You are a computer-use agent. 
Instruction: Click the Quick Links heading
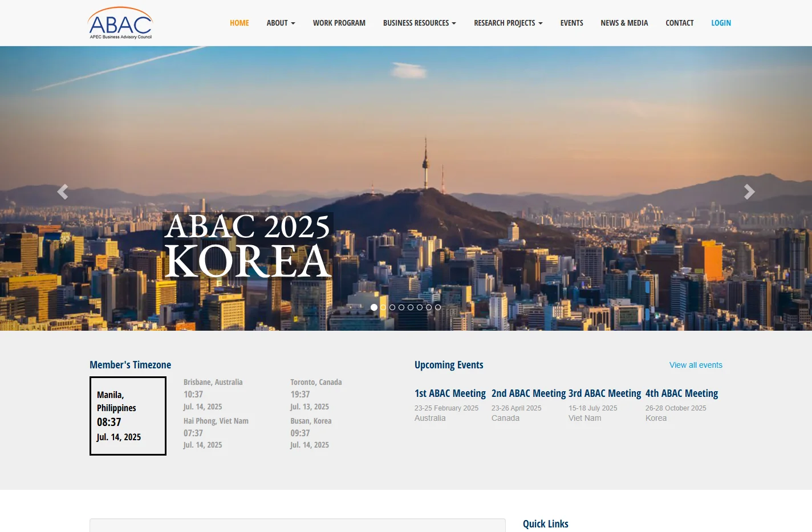point(546,524)
